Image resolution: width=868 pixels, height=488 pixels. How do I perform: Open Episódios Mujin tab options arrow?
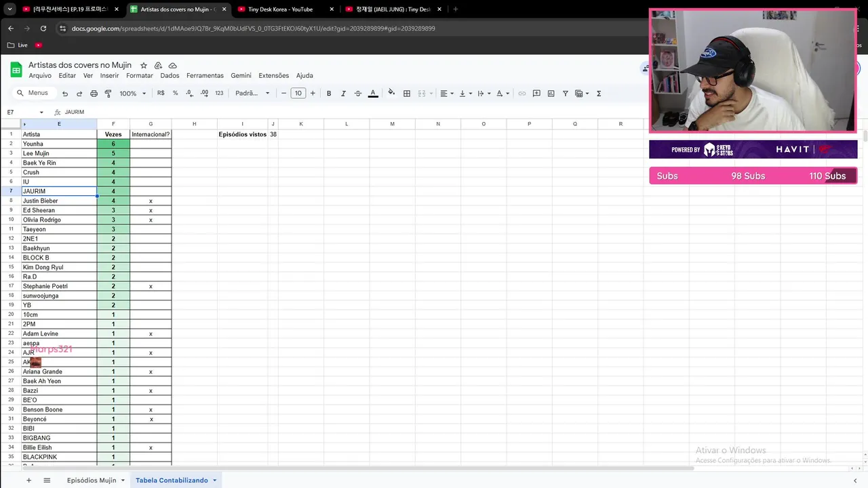pyautogui.click(x=123, y=480)
